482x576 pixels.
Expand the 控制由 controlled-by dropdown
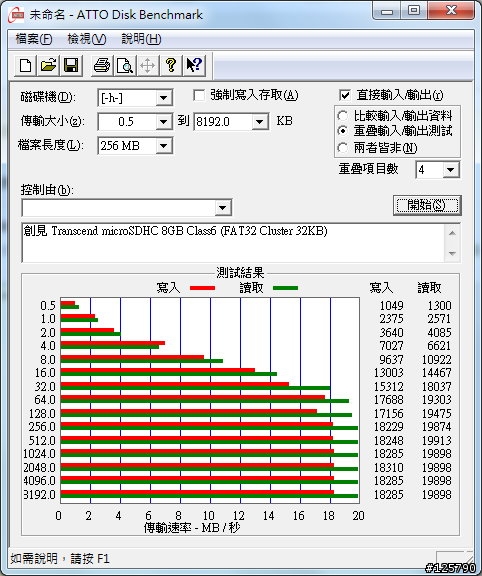pos(223,208)
